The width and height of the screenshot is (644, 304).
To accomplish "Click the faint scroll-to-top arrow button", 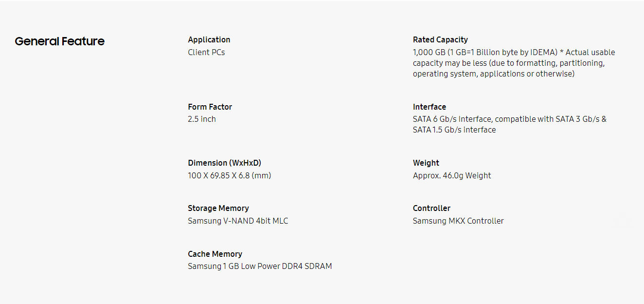I will pyautogui.click(x=622, y=221).
